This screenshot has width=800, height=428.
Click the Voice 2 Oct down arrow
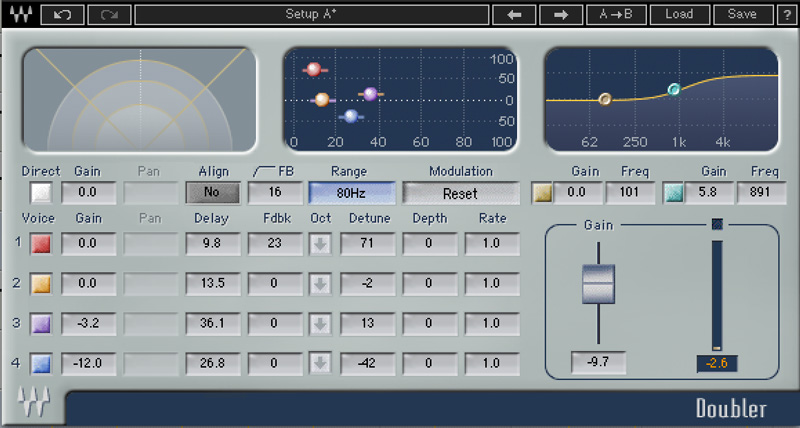[320, 284]
